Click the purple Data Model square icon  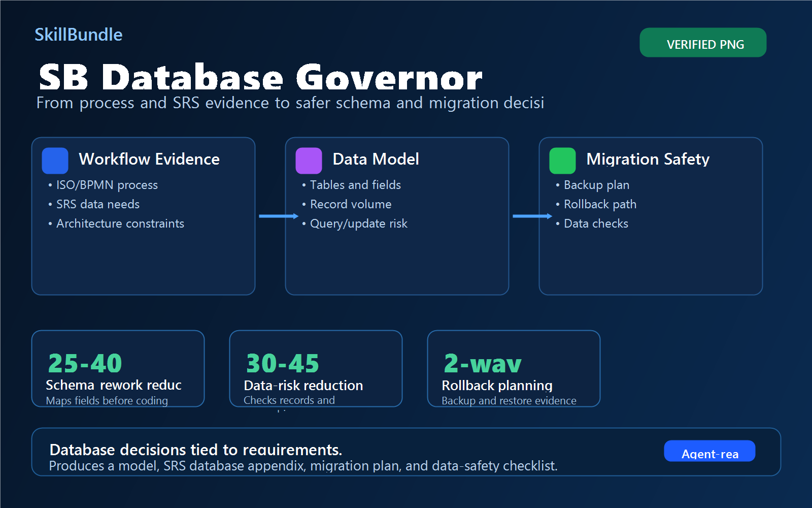tap(309, 161)
